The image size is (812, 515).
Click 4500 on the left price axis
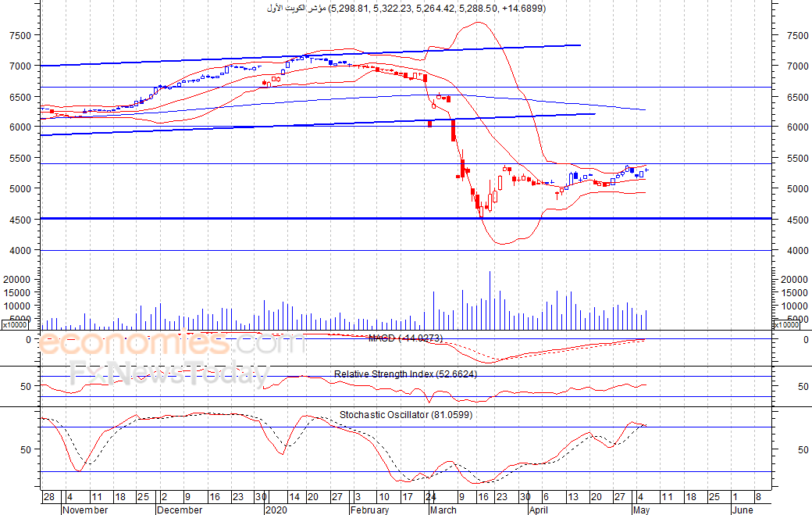(20, 220)
